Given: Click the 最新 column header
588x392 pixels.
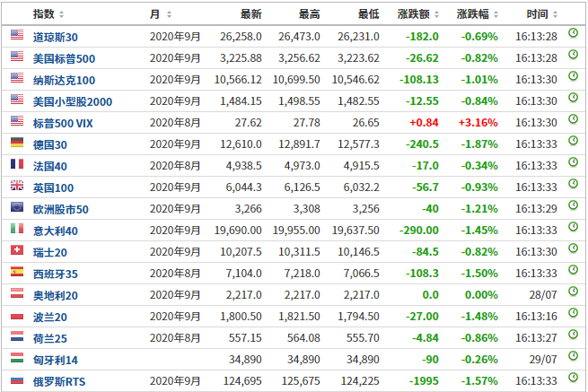Looking at the screenshot, I should [250, 14].
